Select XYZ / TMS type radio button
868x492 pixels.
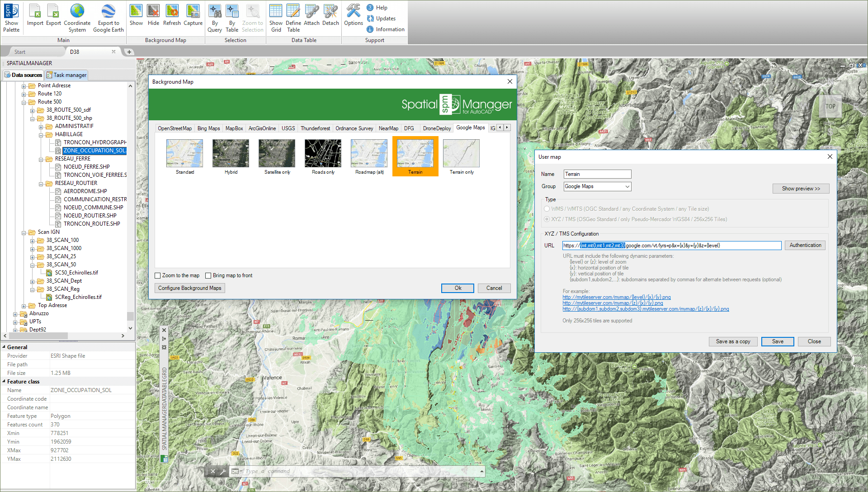547,219
